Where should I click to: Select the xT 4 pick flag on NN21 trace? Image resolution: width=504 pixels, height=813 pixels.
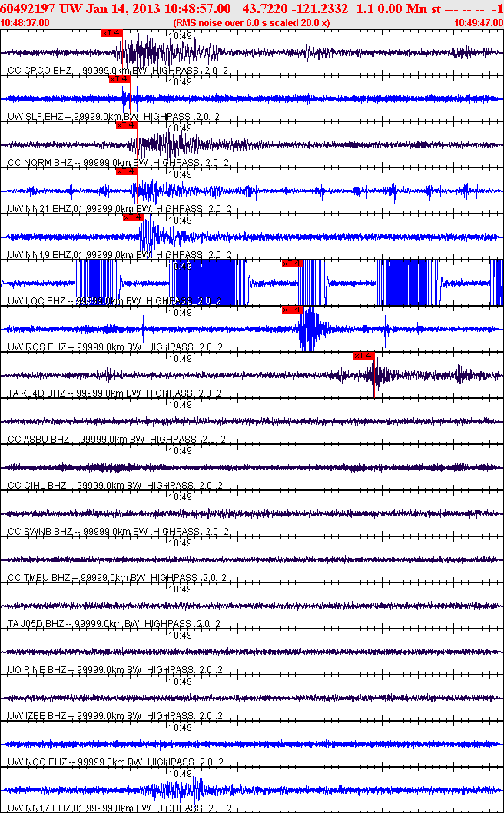pos(126,171)
